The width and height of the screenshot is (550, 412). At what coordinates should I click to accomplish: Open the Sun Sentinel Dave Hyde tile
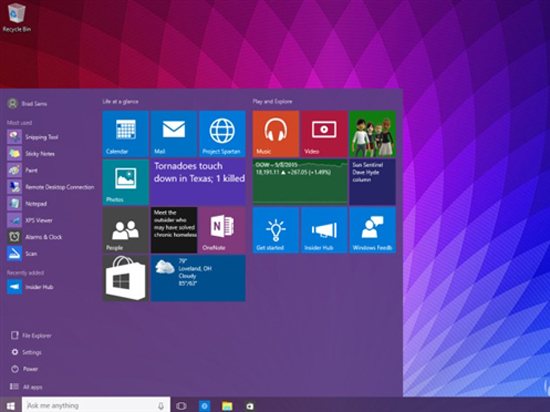click(x=373, y=182)
